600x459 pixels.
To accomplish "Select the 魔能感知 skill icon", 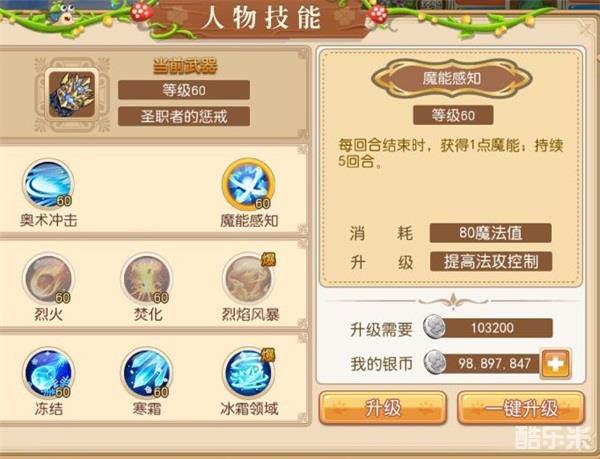I will [248, 184].
